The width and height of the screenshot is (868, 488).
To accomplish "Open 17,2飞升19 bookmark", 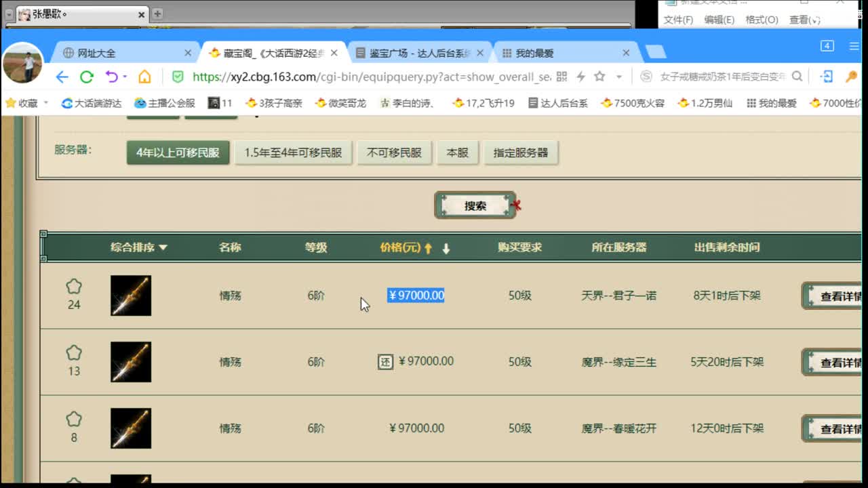I will tap(484, 103).
